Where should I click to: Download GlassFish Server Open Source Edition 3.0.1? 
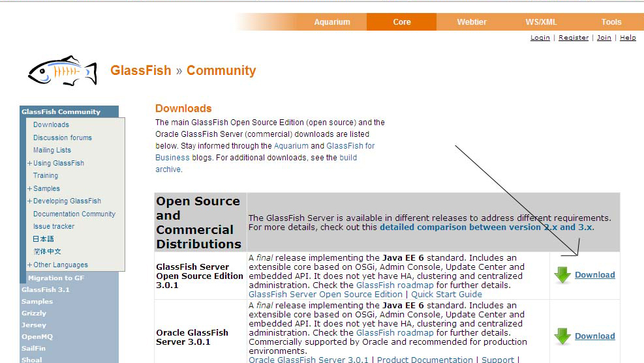pos(594,275)
